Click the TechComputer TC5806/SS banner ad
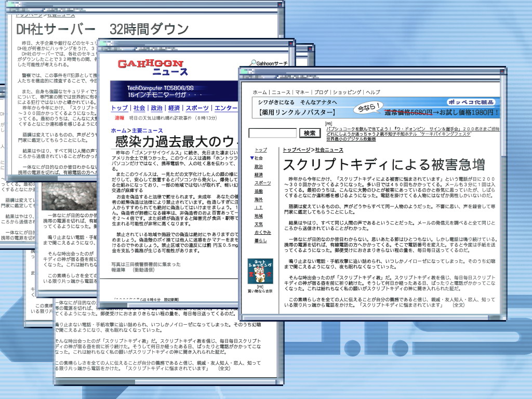 tap(174, 91)
